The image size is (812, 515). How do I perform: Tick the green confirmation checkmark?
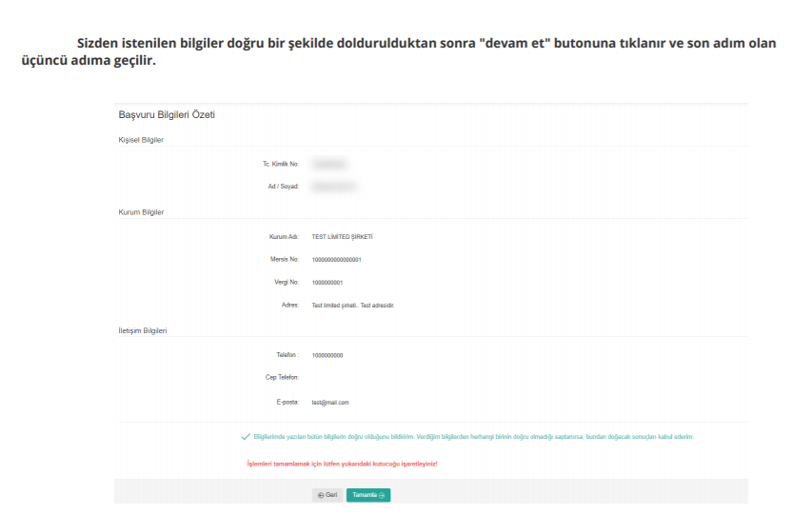coord(246,437)
